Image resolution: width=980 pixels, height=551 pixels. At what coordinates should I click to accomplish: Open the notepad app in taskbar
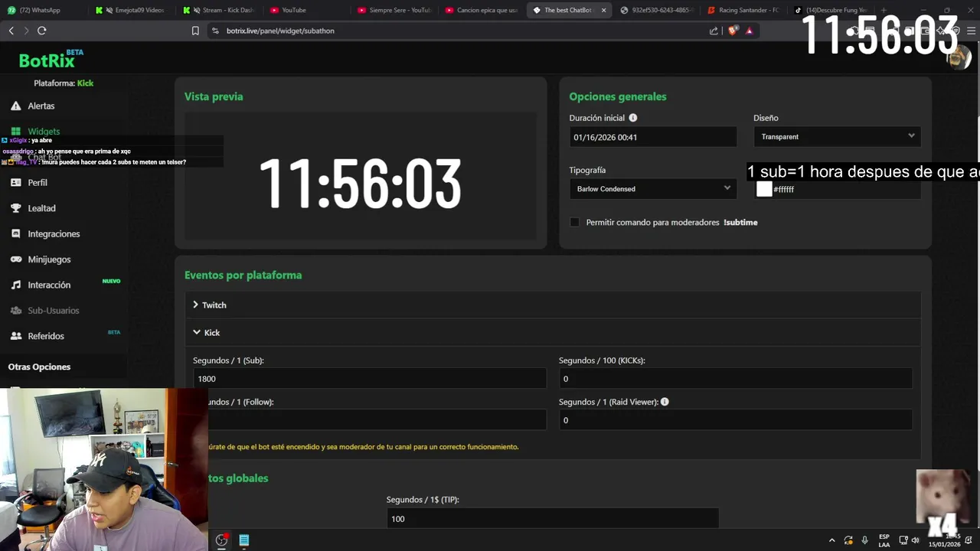(x=243, y=540)
